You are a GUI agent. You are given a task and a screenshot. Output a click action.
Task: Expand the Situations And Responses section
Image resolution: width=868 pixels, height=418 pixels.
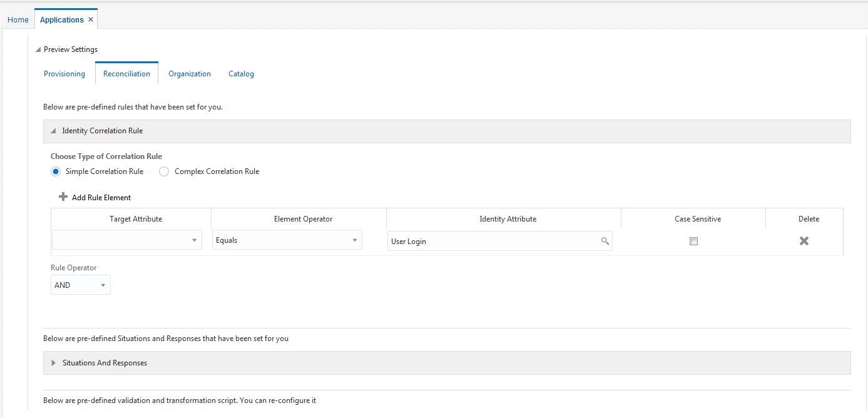[x=53, y=363]
